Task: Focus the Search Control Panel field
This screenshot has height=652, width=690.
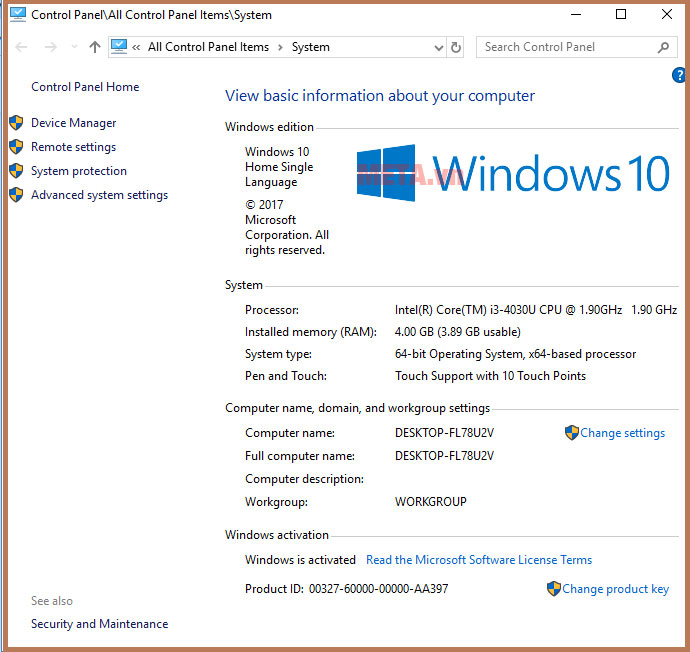Action: pos(576,47)
